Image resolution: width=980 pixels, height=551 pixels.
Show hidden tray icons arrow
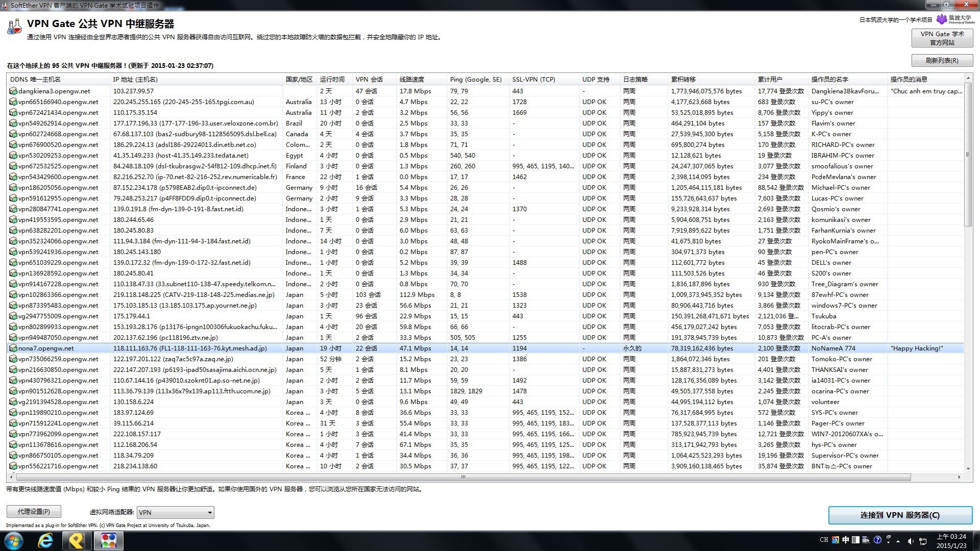tap(898, 541)
